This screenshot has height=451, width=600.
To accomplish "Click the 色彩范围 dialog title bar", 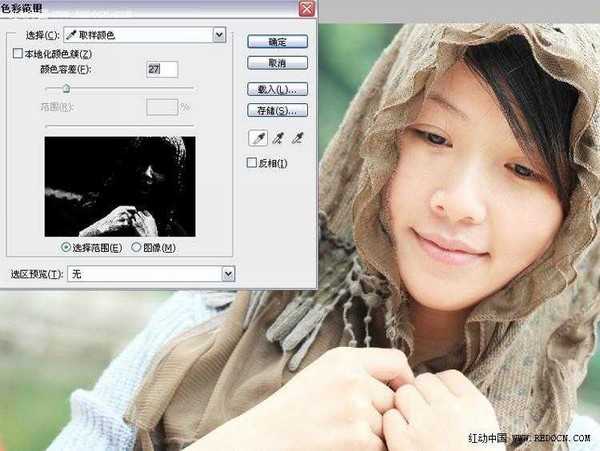I will [x=150, y=9].
